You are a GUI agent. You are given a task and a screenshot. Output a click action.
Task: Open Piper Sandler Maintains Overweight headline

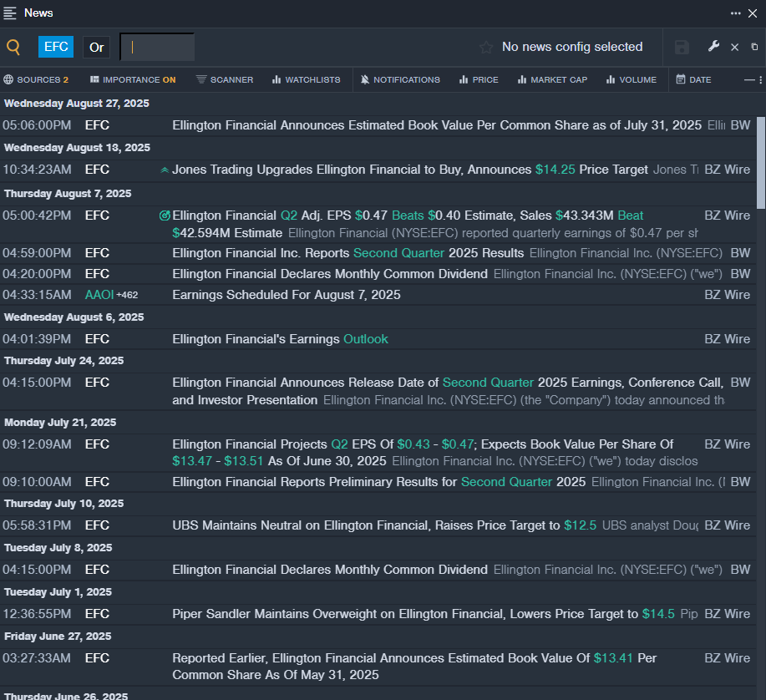[423, 614]
